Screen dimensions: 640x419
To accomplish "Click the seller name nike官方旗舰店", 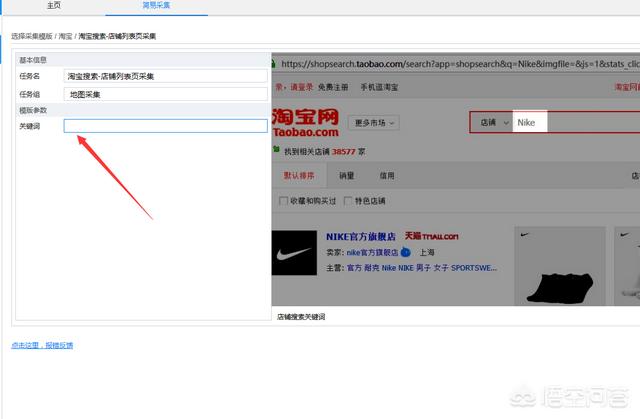I will tap(372, 253).
